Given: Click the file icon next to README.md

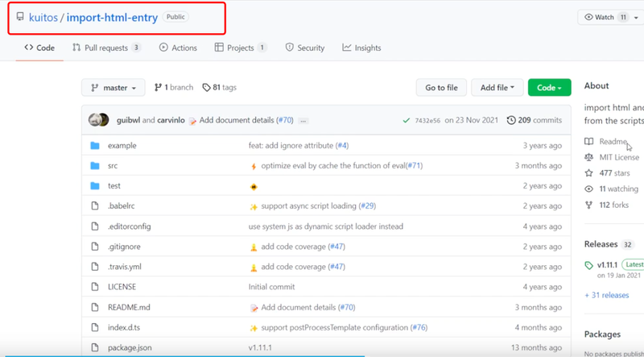Looking at the screenshot, I should click(95, 308).
